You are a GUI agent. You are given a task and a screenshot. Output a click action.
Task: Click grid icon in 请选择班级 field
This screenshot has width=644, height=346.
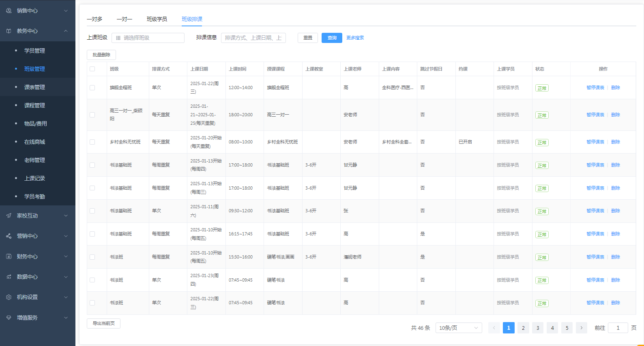(x=118, y=38)
